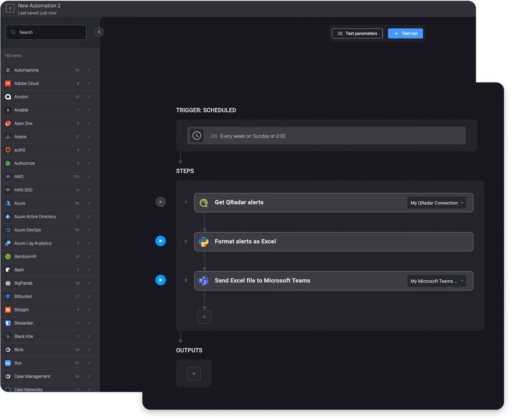Image resolution: width=512 pixels, height=420 pixels.
Task: Run step 3 Send Excel file to Teams
Action: [x=161, y=280]
